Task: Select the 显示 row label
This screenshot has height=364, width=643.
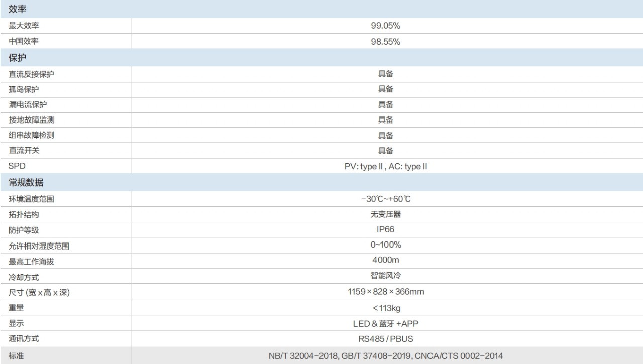Action: [16, 323]
